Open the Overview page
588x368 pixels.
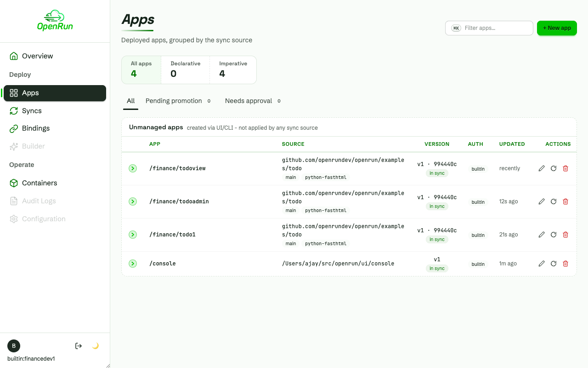[x=55, y=56]
